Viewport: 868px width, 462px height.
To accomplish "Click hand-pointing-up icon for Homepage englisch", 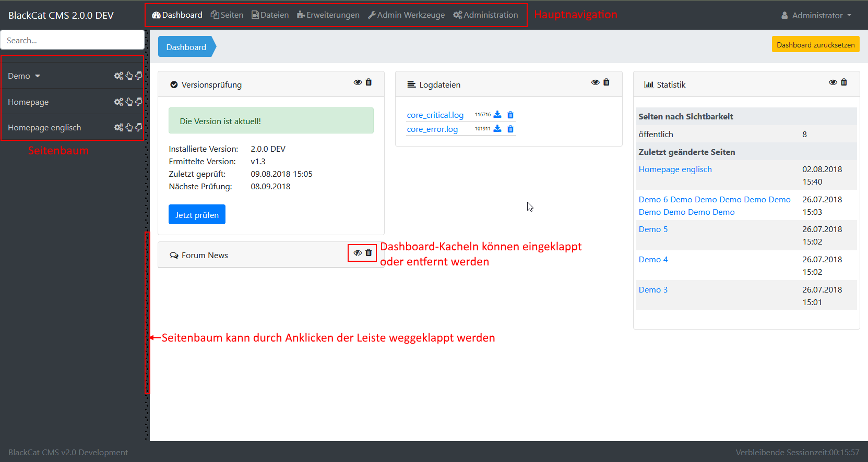I will (x=129, y=127).
